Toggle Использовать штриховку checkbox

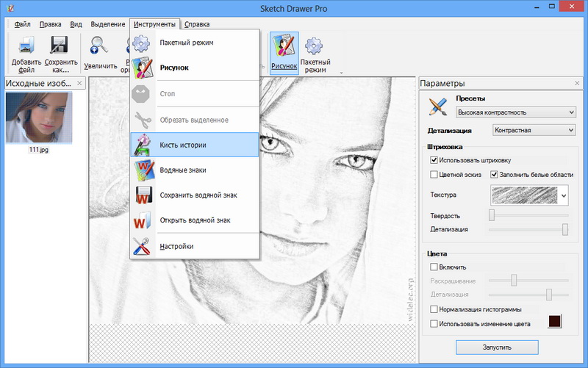[434, 160]
